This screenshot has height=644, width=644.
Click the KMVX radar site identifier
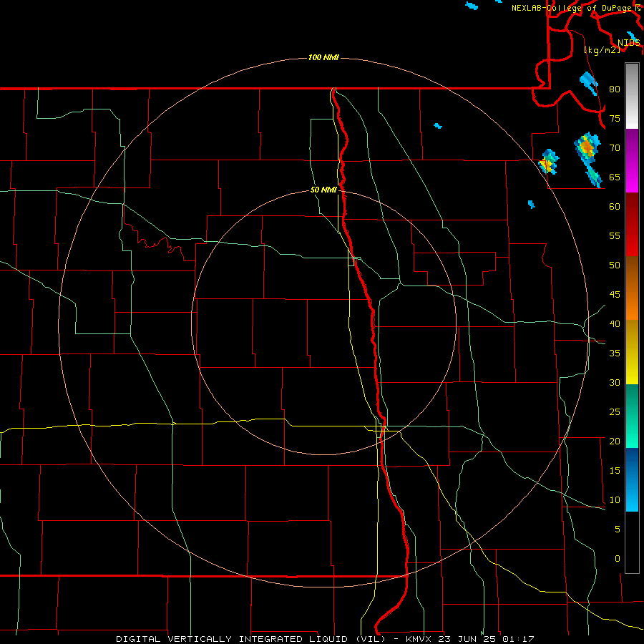(x=419, y=639)
